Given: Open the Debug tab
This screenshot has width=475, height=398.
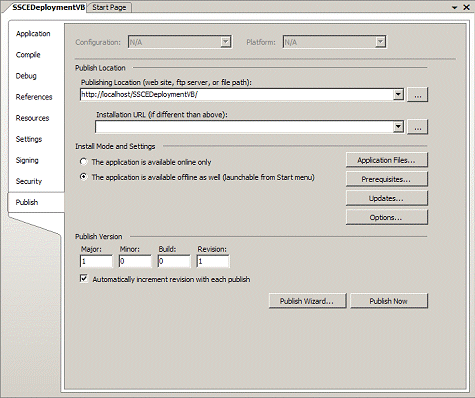Looking at the screenshot, I should click(26, 76).
